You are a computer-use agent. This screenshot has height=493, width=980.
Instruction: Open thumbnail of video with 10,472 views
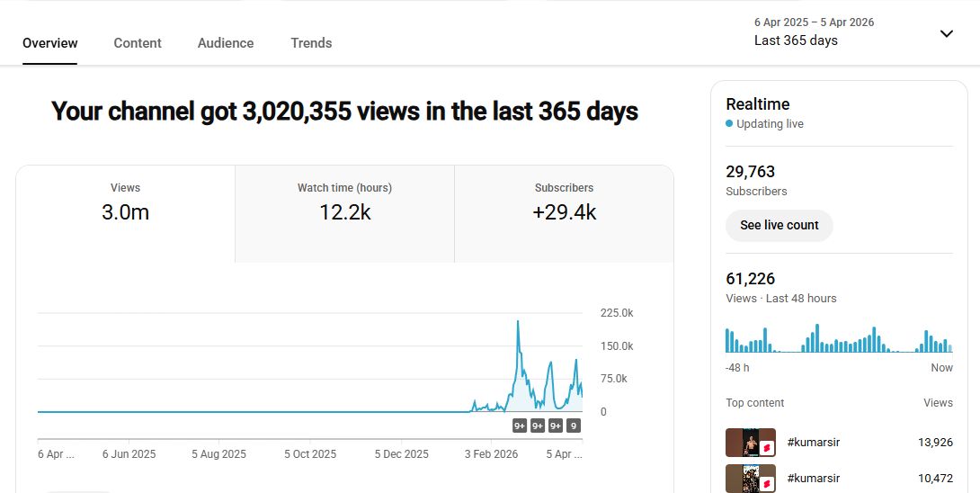(743, 479)
